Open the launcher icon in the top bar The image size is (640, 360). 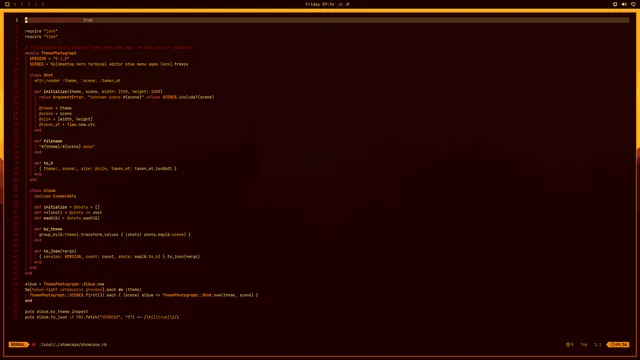pos(7,4)
